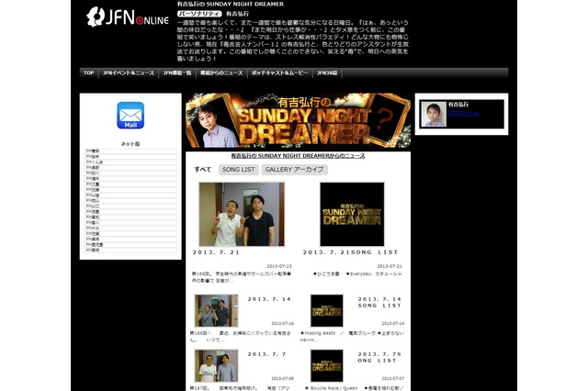Open JFN番組一覧 menu item

pyautogui.click(x=177, y=73)
